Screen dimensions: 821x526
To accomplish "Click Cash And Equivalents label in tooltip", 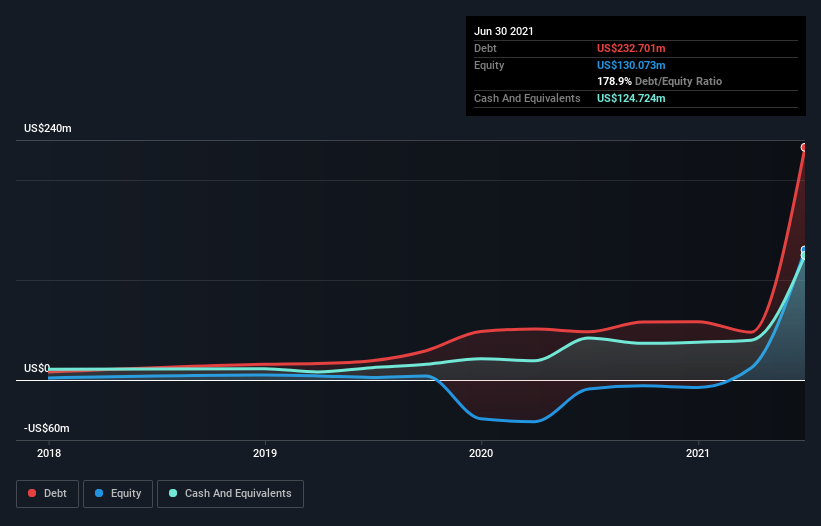I will [x=527, y=98].
